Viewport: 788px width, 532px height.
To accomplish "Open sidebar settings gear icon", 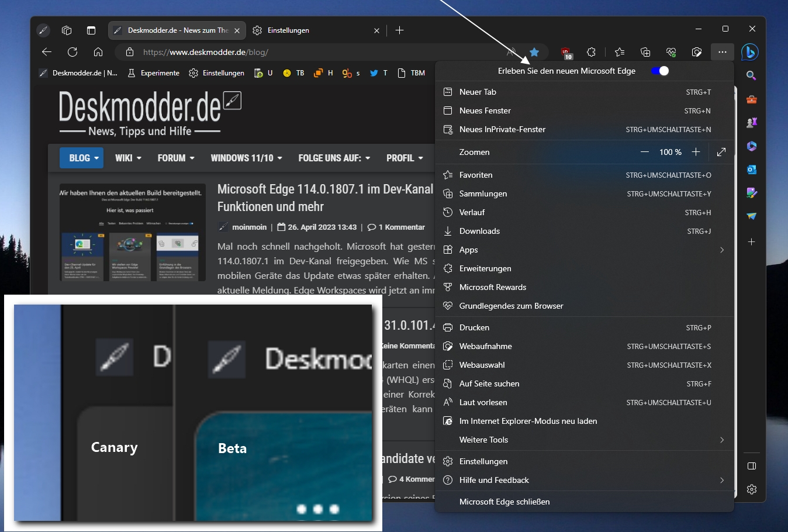I will [x=752, y=489].
